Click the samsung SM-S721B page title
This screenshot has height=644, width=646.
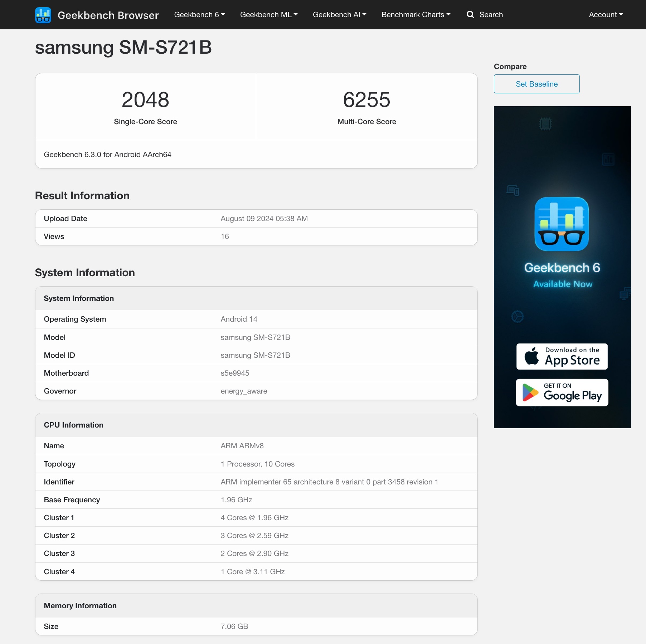[x=123, y=48]
